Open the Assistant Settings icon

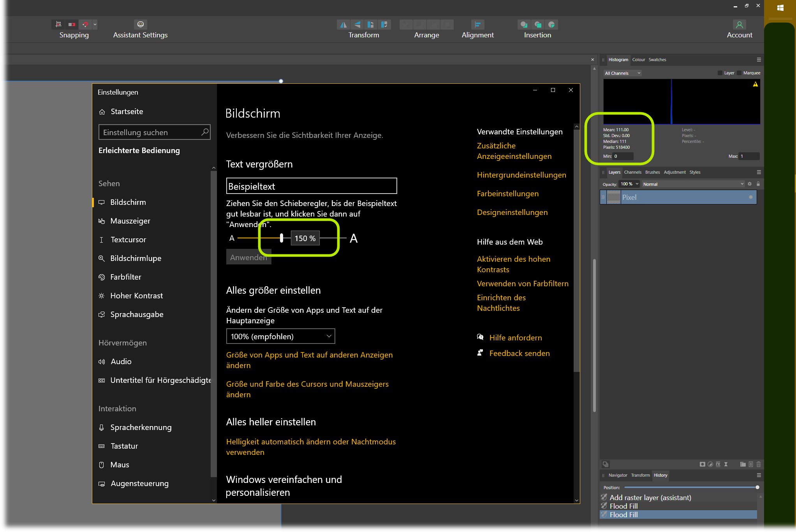(140, 24)
